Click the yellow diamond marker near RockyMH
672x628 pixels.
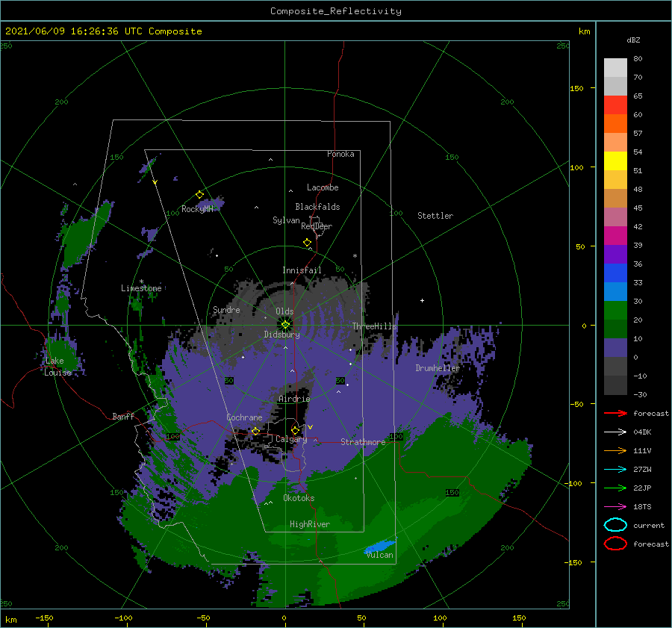click(199, 195)
